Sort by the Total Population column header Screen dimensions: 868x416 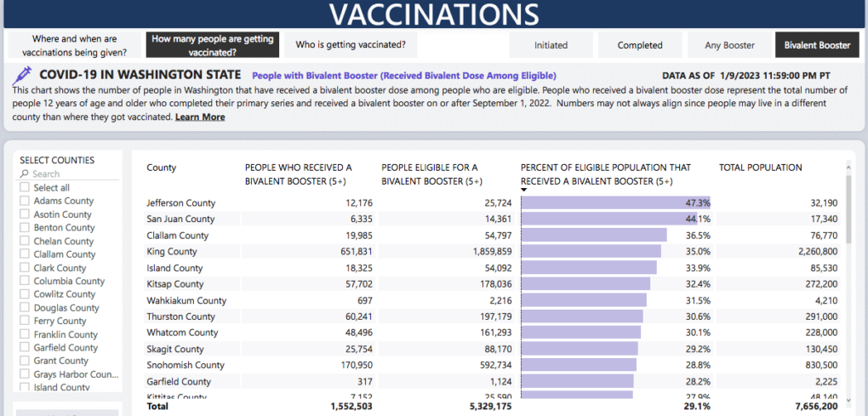760,168
